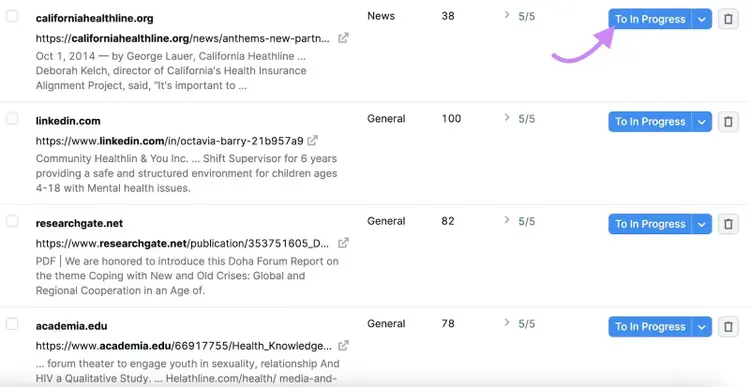Click the General type for linkedin.com
750x387 pixels.
click(x=386, y=118)
